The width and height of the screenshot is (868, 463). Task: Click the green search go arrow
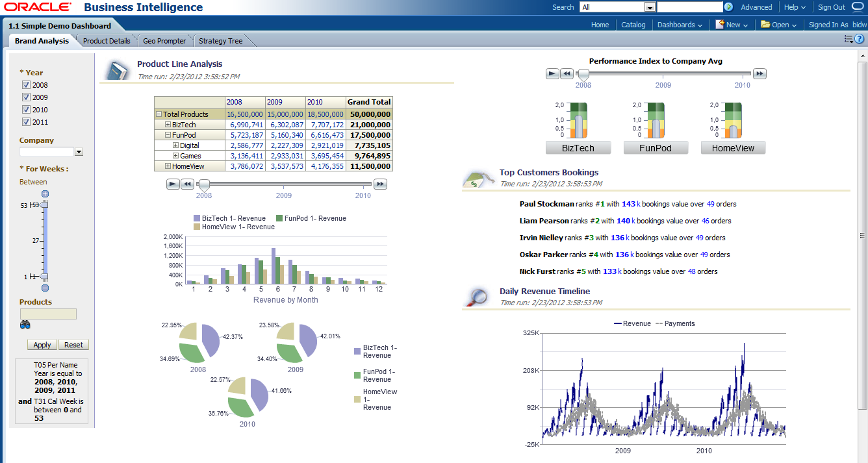pos(729,7)
